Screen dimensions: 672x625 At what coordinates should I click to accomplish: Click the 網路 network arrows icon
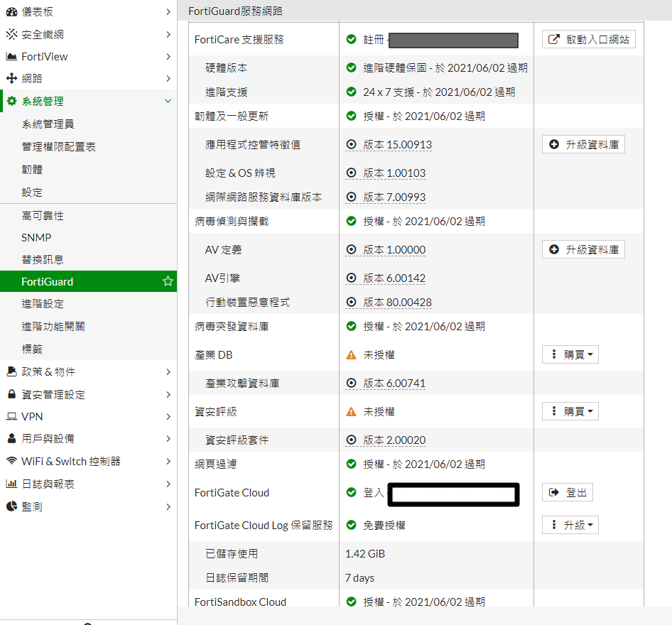pos(11,78)
